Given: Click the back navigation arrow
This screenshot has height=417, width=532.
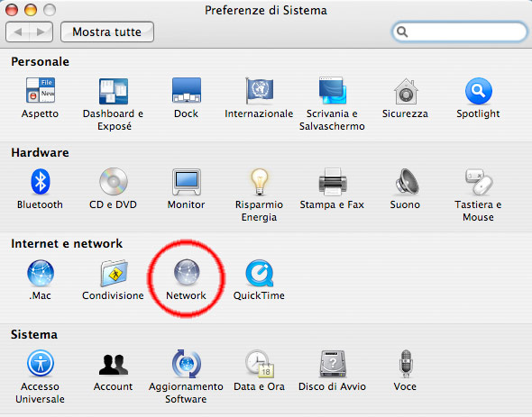Looking at the screenshot, I should click(18, 32).
